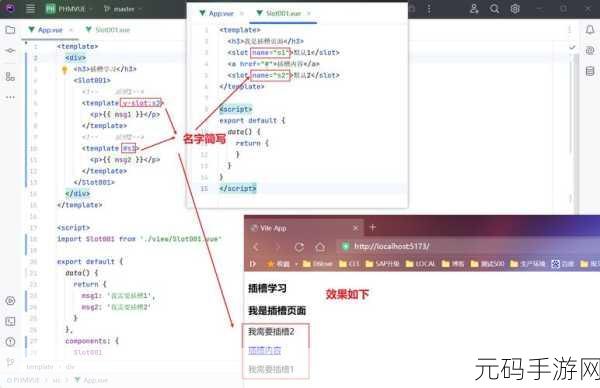Click the PhpStorm logo icon

(x=10, y=8)
